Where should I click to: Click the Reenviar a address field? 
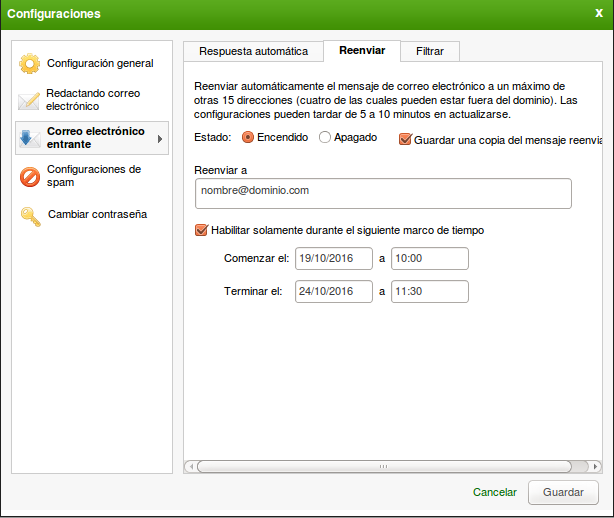click(383, 193)
